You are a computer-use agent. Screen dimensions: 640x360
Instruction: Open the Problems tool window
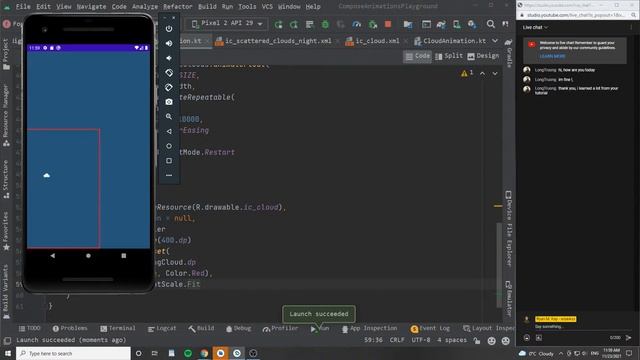point(70,328)
